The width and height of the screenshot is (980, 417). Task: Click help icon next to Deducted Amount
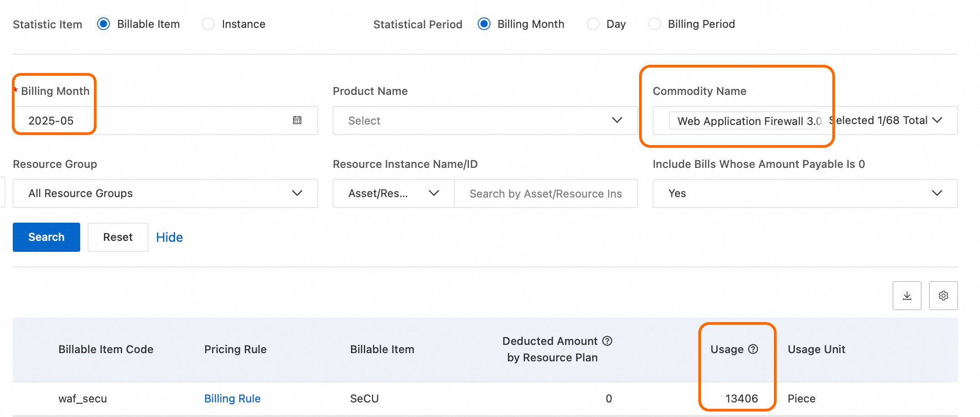coord(607,341)
